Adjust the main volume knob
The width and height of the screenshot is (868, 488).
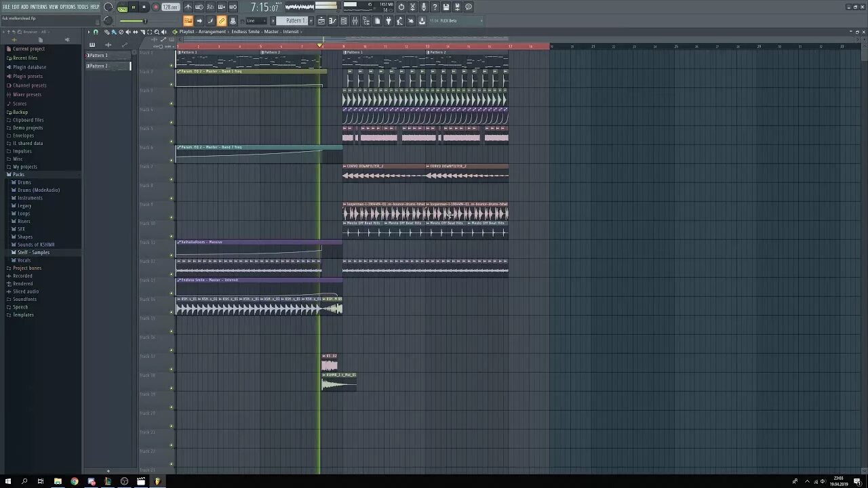[x=108, y=7]
